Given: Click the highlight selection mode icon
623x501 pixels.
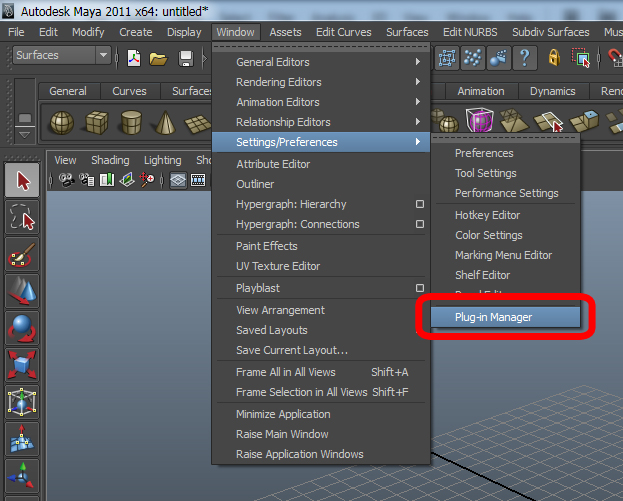Looking at the screenshot, I should [x=581, y=58].
